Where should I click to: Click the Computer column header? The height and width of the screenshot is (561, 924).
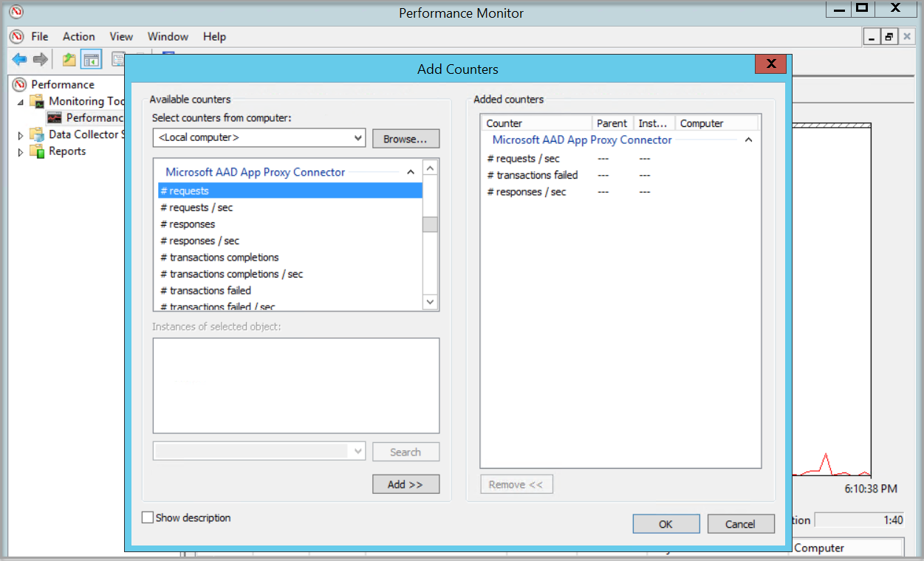[x=716, y=123]
